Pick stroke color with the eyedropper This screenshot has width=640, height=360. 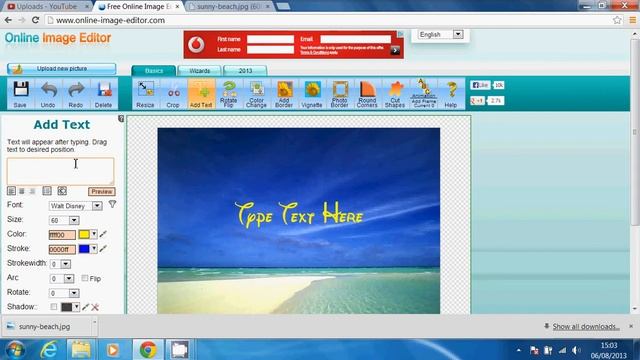click(x=103, y=249)
